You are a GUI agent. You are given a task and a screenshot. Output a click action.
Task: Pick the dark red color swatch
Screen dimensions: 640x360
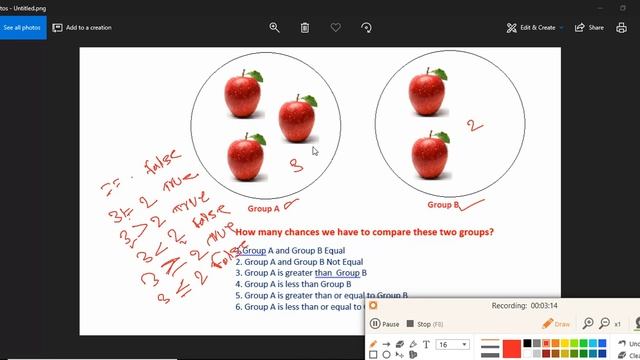point(546,354)
